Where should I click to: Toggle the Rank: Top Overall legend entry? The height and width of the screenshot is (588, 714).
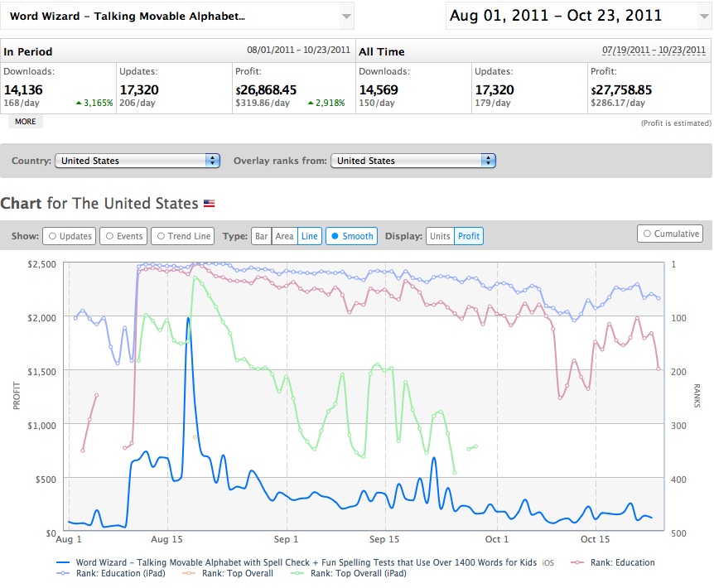click(x=228, y=573)
